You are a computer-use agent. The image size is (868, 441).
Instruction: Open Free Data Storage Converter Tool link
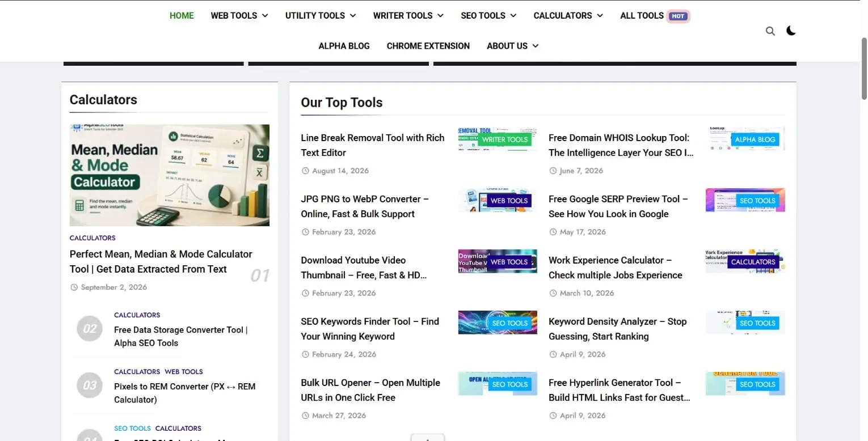pyautogui.click(x=181, y=336)
